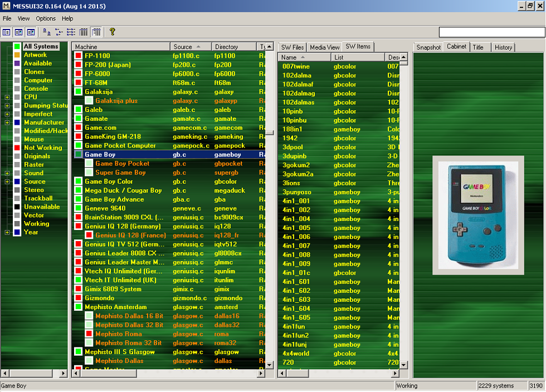Click the machine list scroll down arrow
This screenshot has height=392, width=546.
tap(270, 365)
